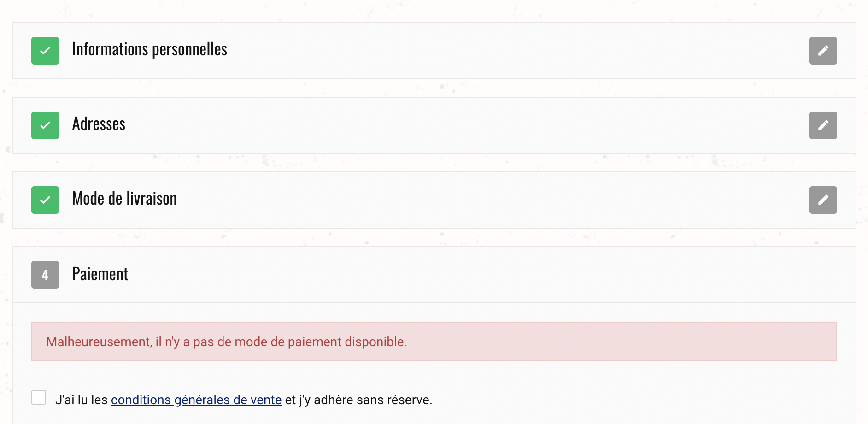This screenshot has width=868, height=424.
Task: Click the grey step 4 badge
Action: click(45, 275)
